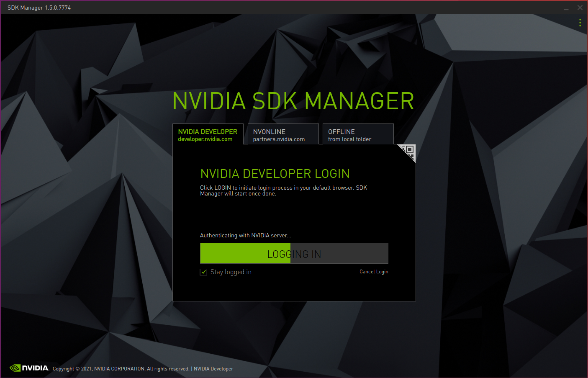Viewport: 588px width, 378px height.
Task: Click the green login progress bar
Action: 245,253
